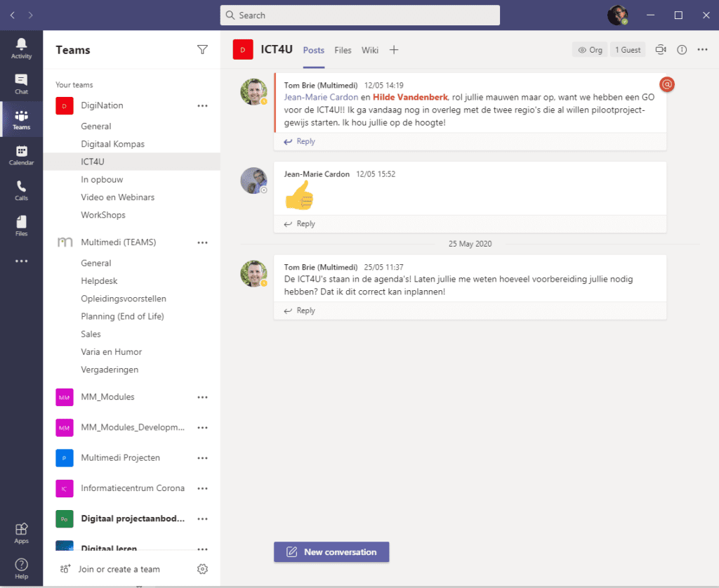Click the Hilde Vandenberk mention
Viewport: 719px width, 588px height.
click(x=410, y=97)
